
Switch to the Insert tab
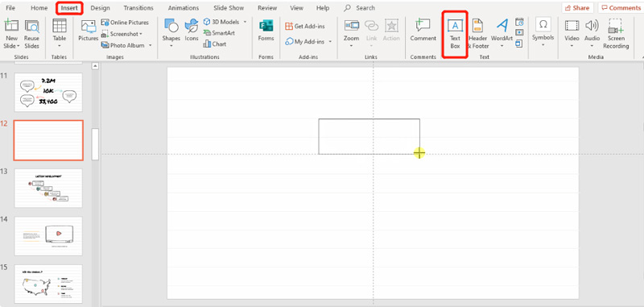(x=69, y=8)
